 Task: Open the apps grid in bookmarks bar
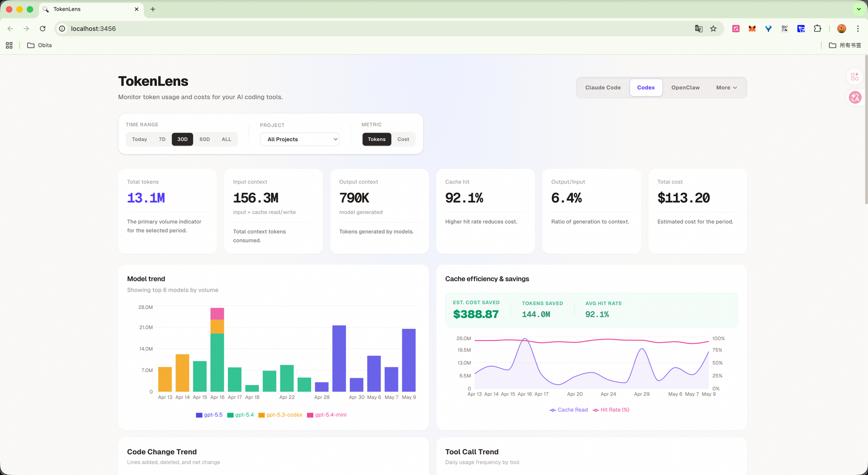click(x=9, y=45)
